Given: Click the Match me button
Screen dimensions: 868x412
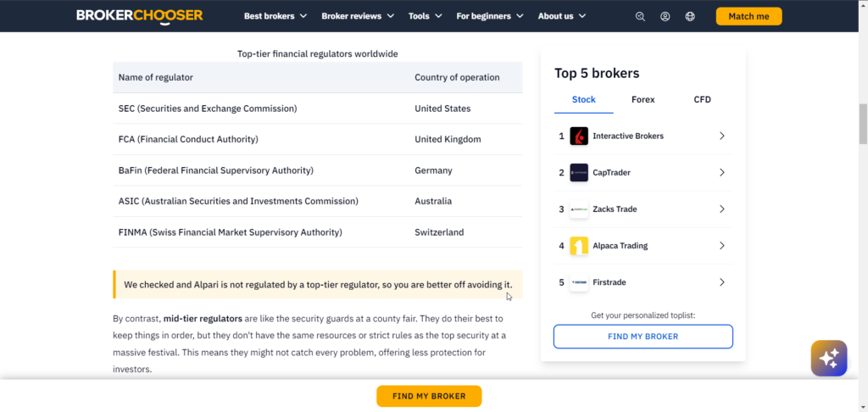Looking at the screenshot, I should coord(748,16).
